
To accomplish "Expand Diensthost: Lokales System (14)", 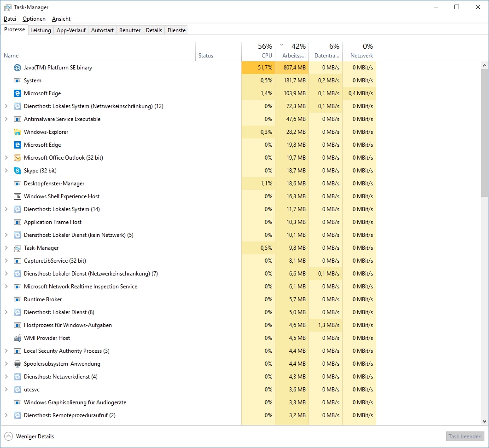I will coord(6,209).
